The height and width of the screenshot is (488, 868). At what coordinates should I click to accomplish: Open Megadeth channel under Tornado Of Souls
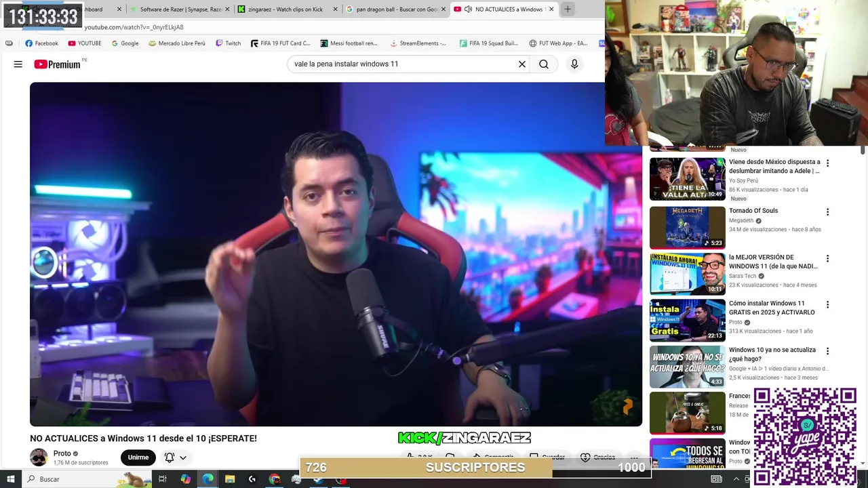coord(741,220)
